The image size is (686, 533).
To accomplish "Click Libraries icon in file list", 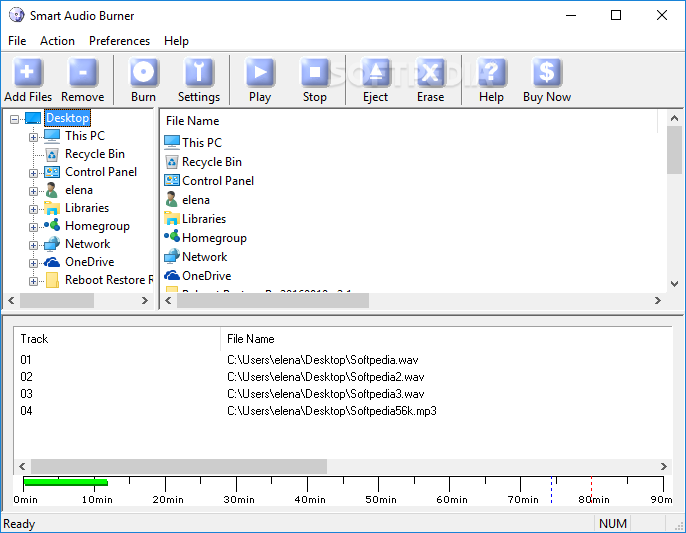I will [172, 218].
